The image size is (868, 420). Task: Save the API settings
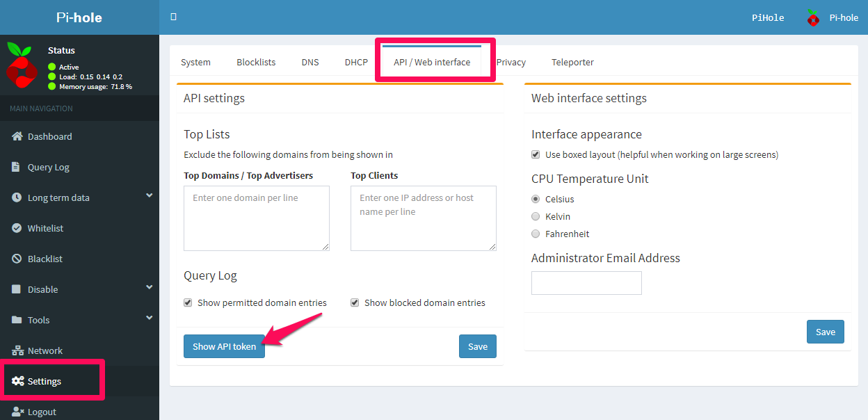pos(478,346)
